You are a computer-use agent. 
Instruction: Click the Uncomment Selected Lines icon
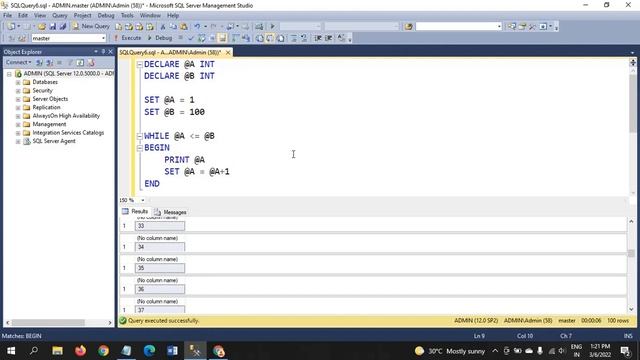coord(304,38)
